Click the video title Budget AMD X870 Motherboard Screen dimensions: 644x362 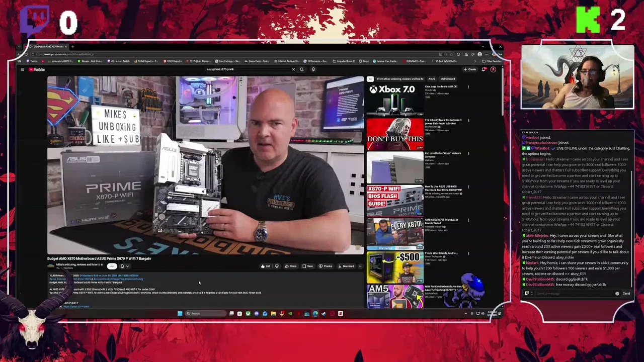(99, 258)
